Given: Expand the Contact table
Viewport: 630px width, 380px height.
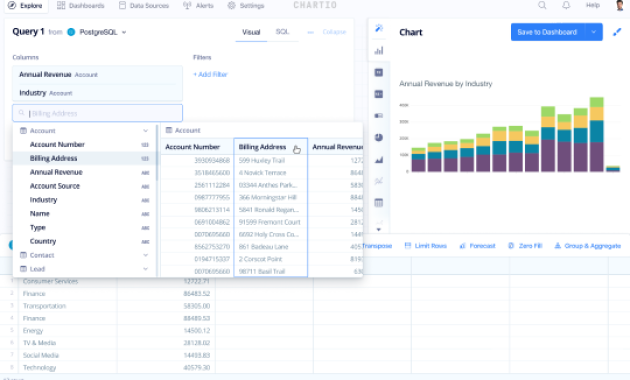Looking at the screenshot, I should 145,255.
